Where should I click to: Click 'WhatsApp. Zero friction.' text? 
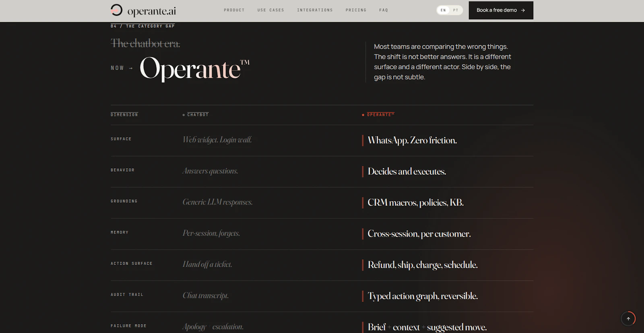coord(412,140)
